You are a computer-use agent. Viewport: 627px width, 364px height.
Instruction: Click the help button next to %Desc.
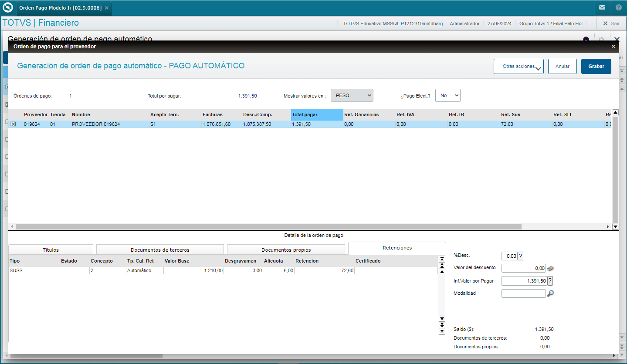pyautogui.click(x=520, y=256)
